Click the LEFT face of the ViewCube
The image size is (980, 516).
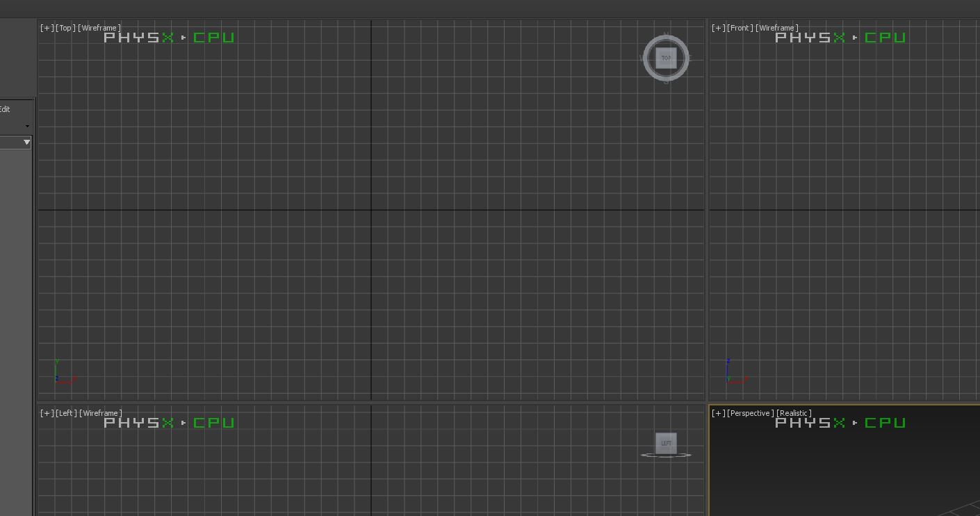[x=666, y=443]
